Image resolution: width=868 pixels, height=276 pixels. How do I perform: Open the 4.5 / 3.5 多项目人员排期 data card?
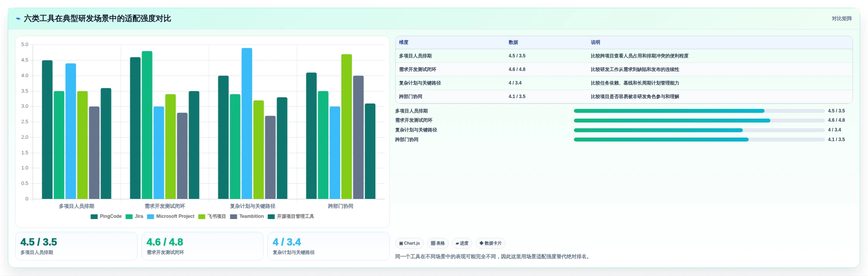pos(76,246)
